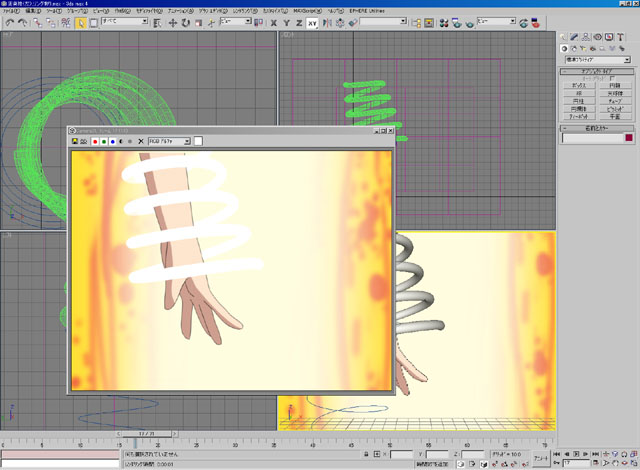Open the Edit menu
640x470 pixels.
(x=33, y=11)
